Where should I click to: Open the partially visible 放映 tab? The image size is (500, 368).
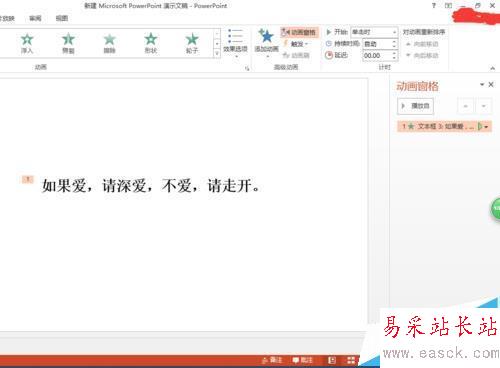click(x=7, y=18)
